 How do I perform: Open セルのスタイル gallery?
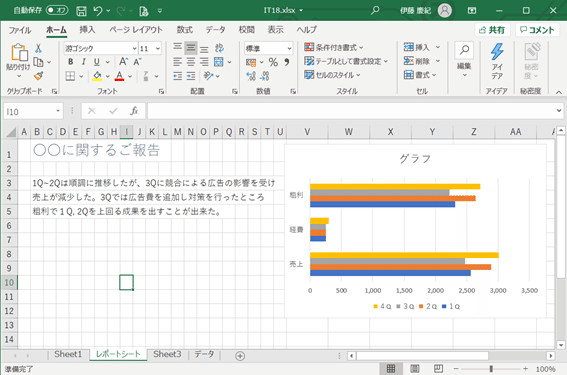pyautogui.click(x=332, y=75)
